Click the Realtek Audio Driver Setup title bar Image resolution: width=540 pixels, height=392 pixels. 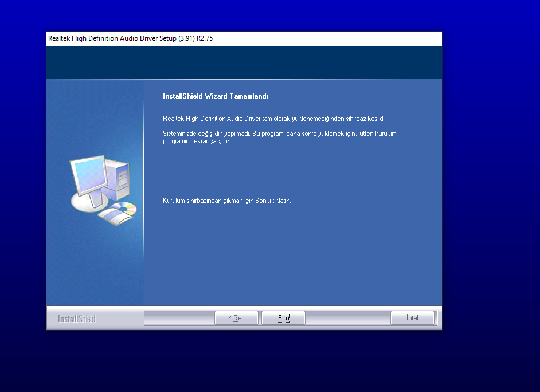point(244,38)
